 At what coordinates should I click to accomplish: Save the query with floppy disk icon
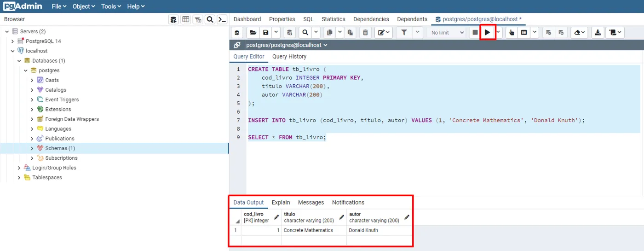265,33
